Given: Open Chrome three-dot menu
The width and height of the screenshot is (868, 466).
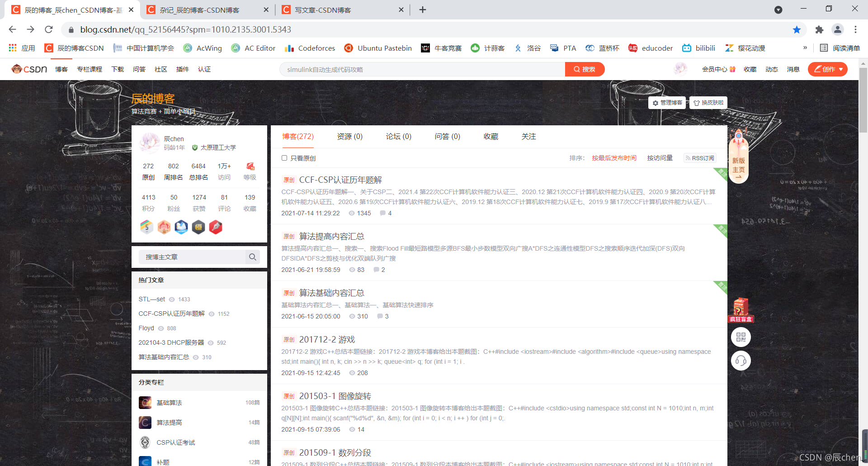Looking at the screenshot, I should [x=855, y=29].
